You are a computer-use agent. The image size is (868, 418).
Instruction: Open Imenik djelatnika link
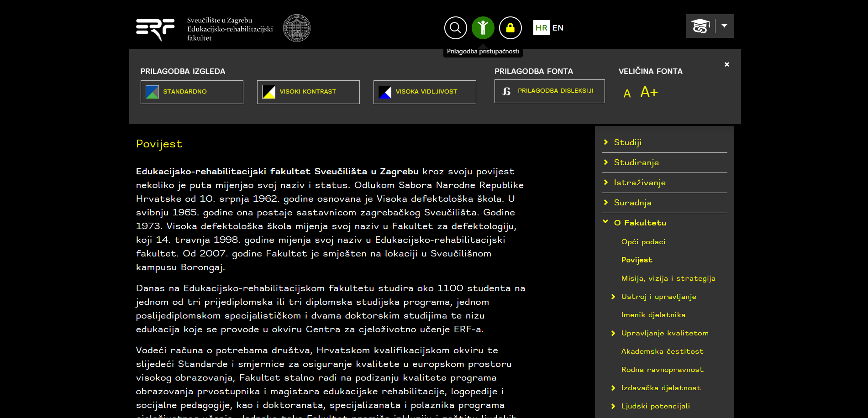[653, 315]
